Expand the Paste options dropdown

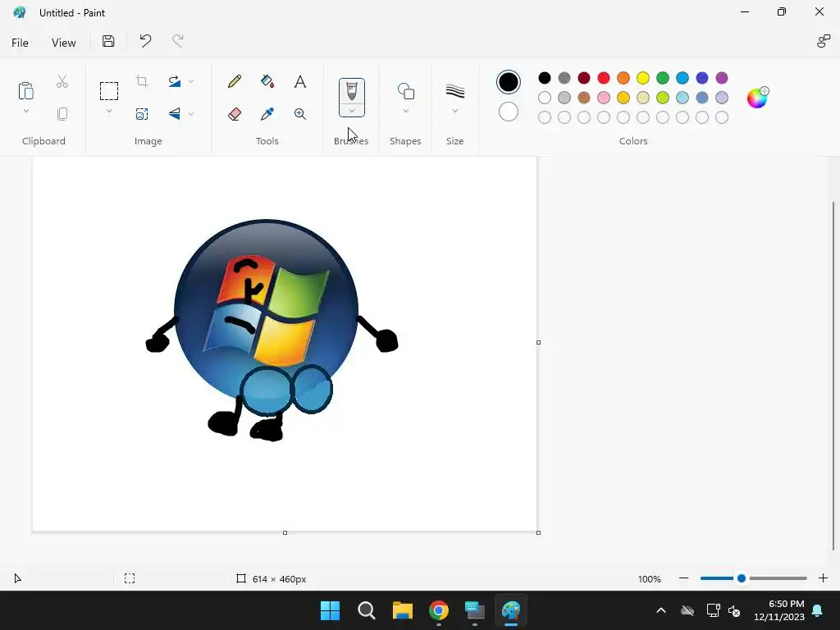coord(25,112)
